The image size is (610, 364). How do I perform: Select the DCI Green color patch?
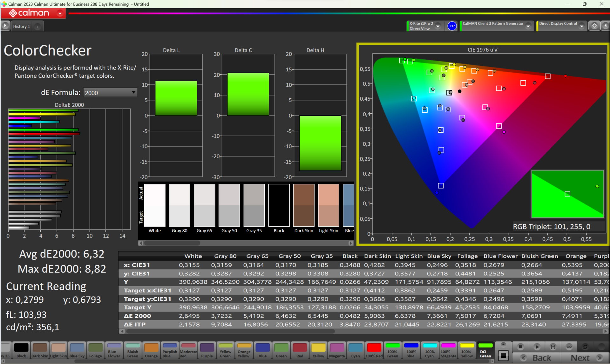pos(485,350)
